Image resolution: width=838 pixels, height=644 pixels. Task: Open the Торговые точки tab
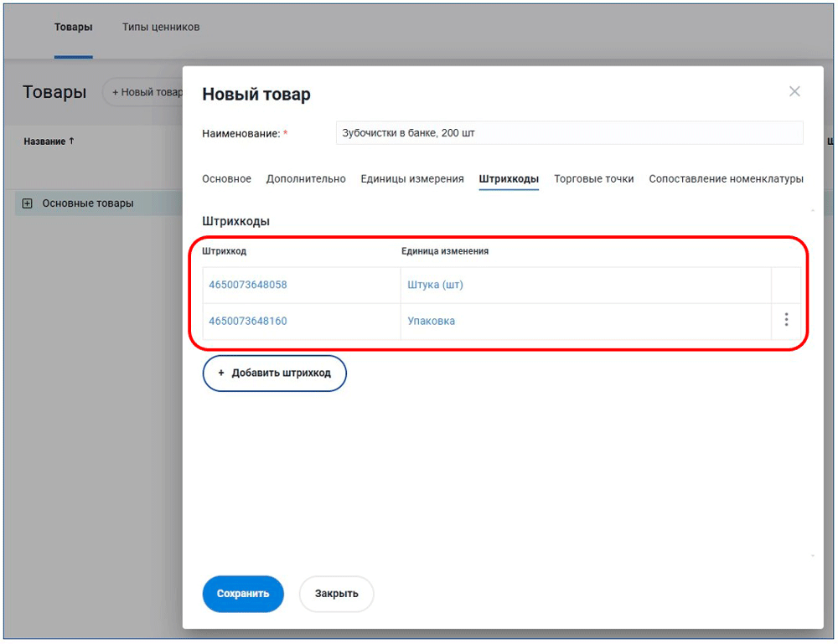593,178
